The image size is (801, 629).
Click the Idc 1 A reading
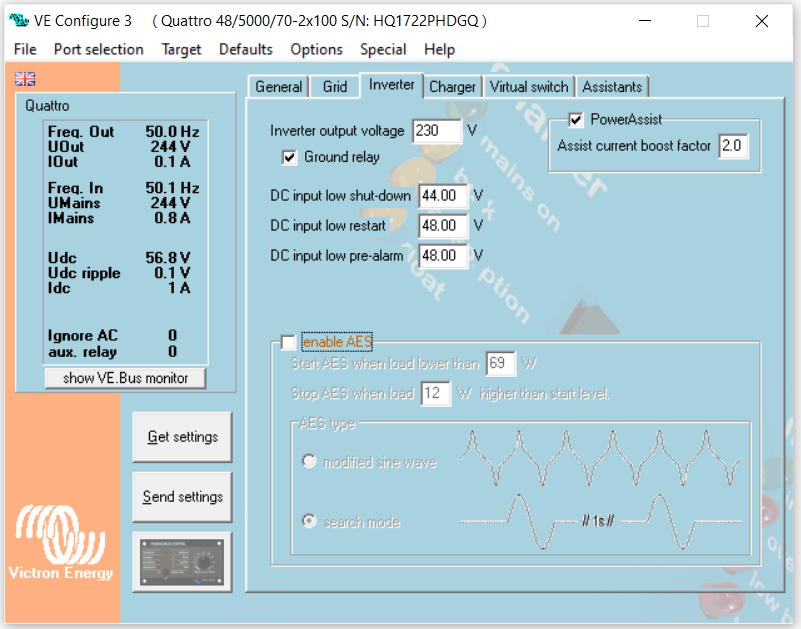click(x=179, y=288)
